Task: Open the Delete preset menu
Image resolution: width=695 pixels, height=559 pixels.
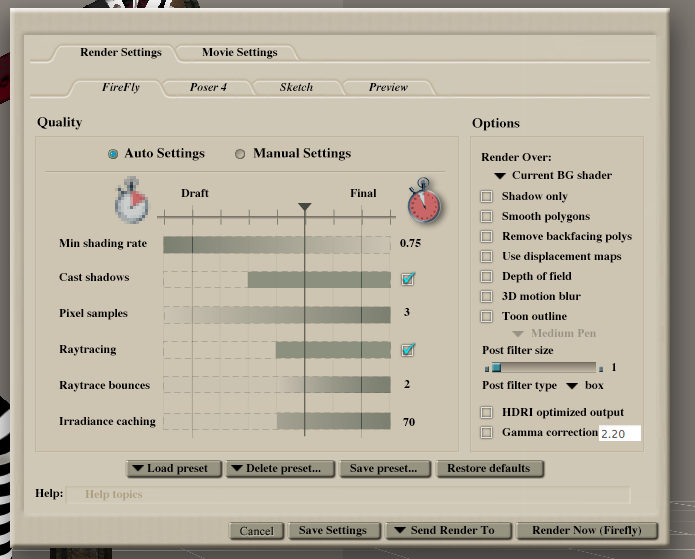Action: tap(280, 469)
